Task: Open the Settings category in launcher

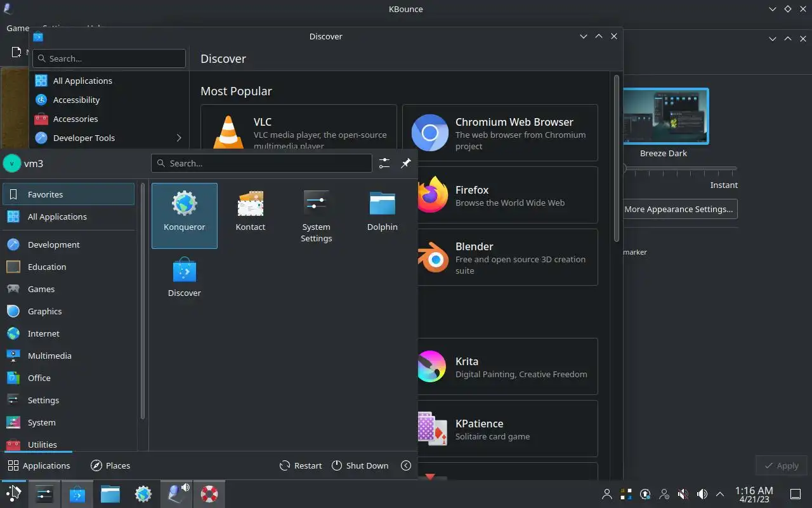Action: click(69, 400)
